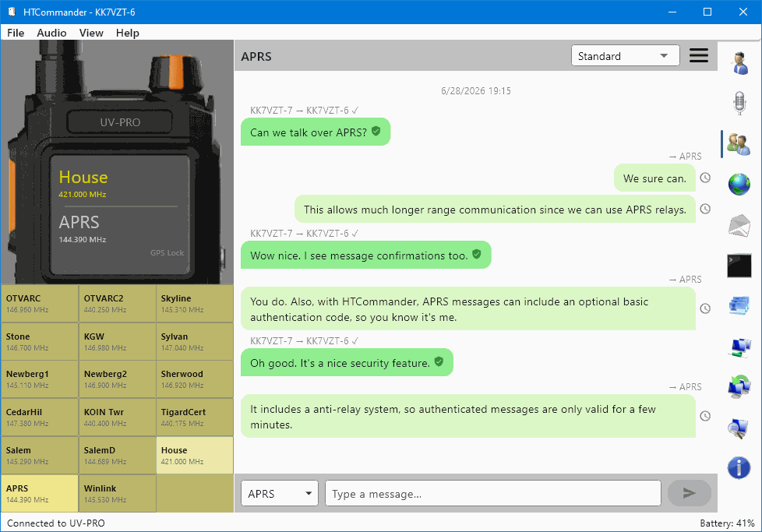Click shield icon on 'Oh good' message

tap(439, 361)
